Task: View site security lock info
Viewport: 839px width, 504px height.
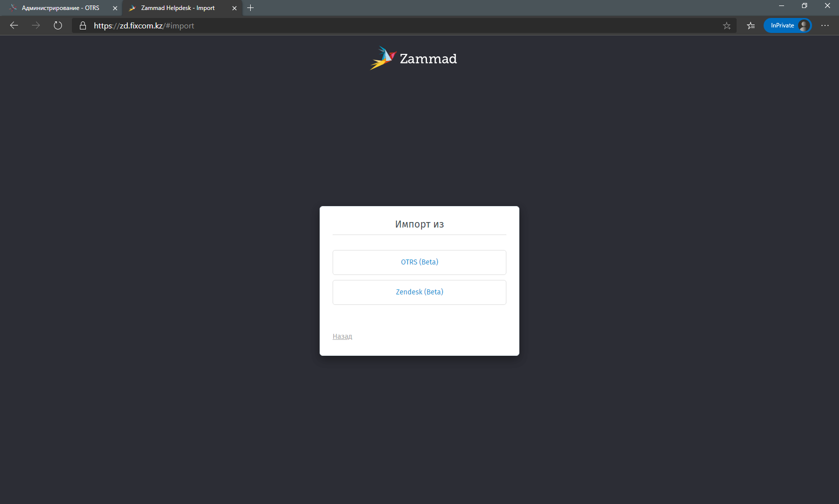Action: point(83,25)
